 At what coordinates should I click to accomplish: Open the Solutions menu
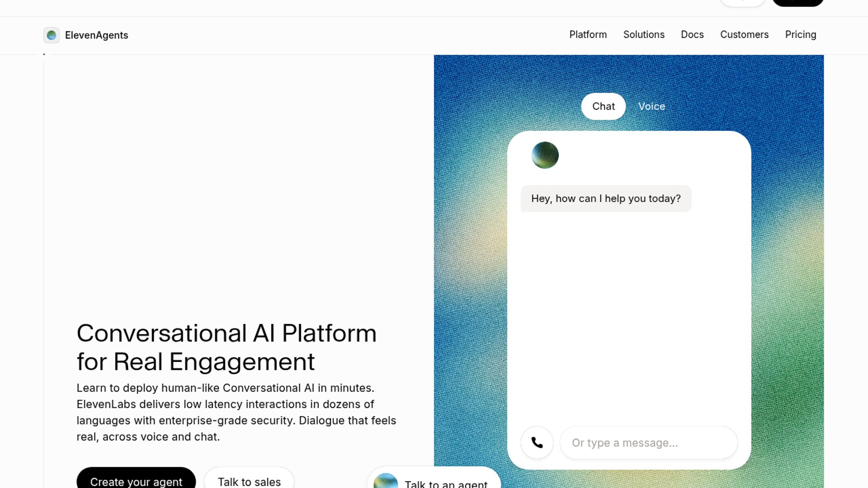coord(644,35)
